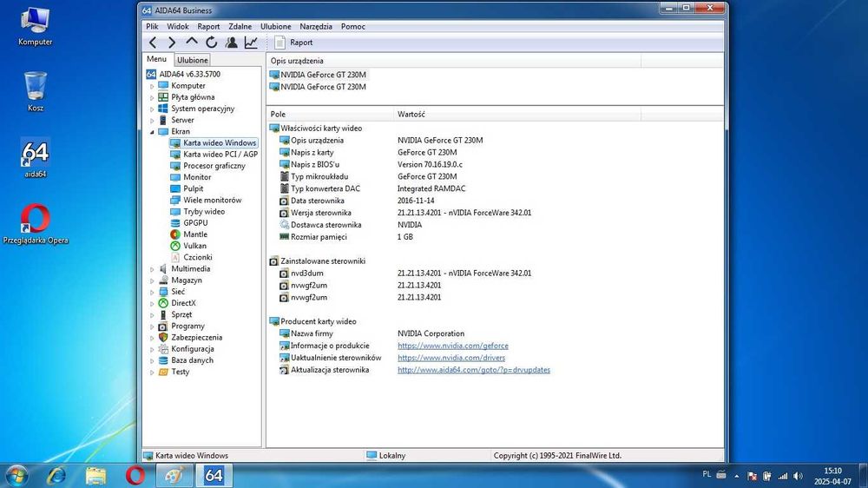
Task: Open the graph chart toolbar icon
Action: pyautogui.click(x=251, y=42)
